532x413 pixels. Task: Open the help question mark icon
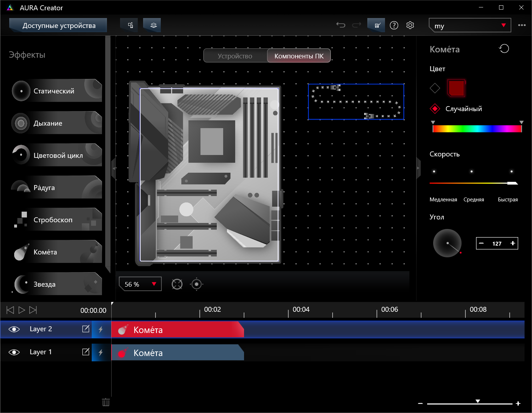click(394, 25)
